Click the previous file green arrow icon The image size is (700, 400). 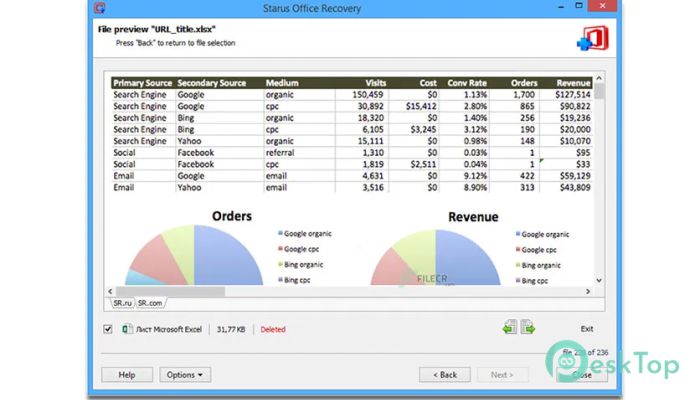(510, 327)
